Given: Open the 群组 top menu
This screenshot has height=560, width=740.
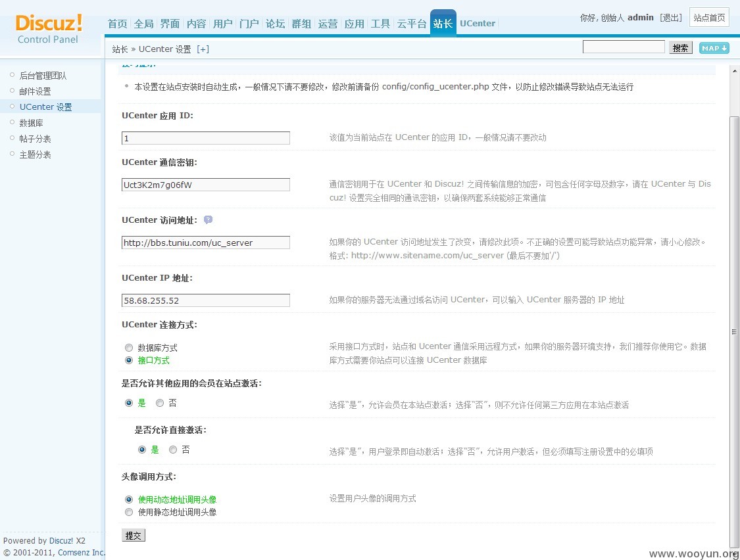Looking at the screenshot, I should (x=301, y=24).
